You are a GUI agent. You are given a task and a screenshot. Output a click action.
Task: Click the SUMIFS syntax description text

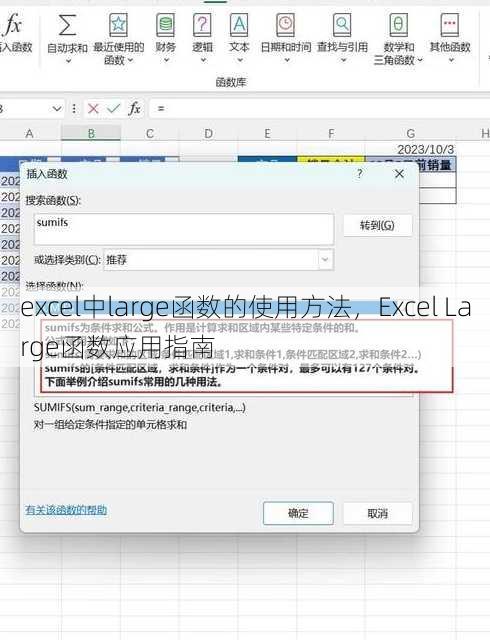[x=140, y=407]
